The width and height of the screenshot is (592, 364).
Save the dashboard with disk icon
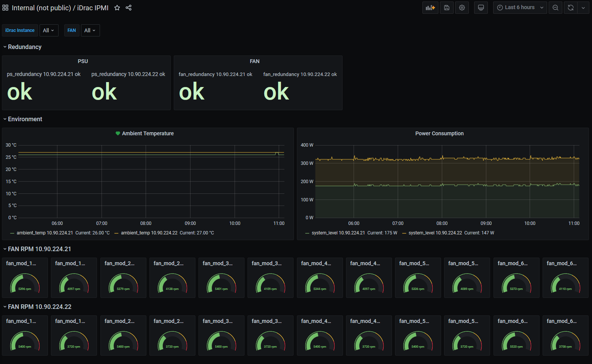point(447,8)
